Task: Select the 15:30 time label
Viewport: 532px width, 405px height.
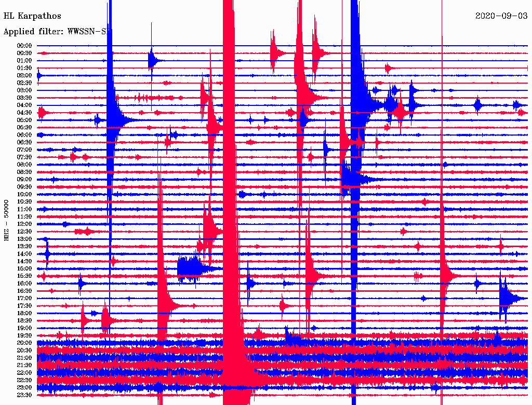Action: (x=24, y=276)
